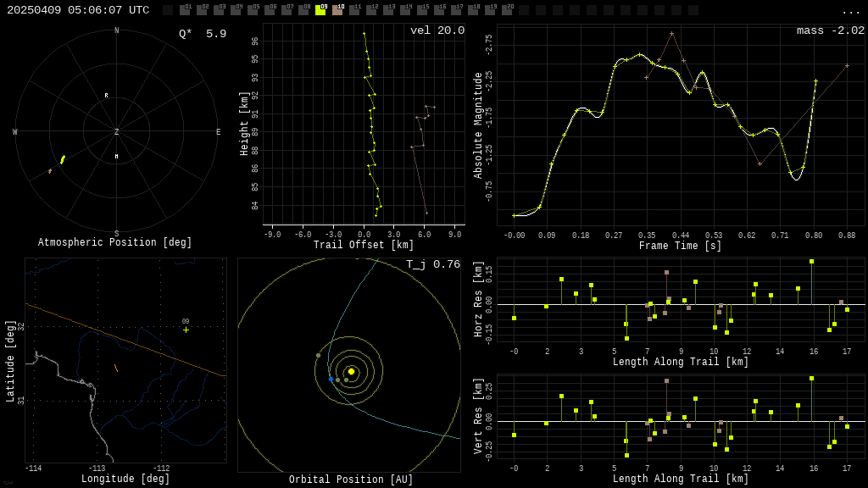
Task: Click the mass -2.02 readout
Action: coord(831,30)
